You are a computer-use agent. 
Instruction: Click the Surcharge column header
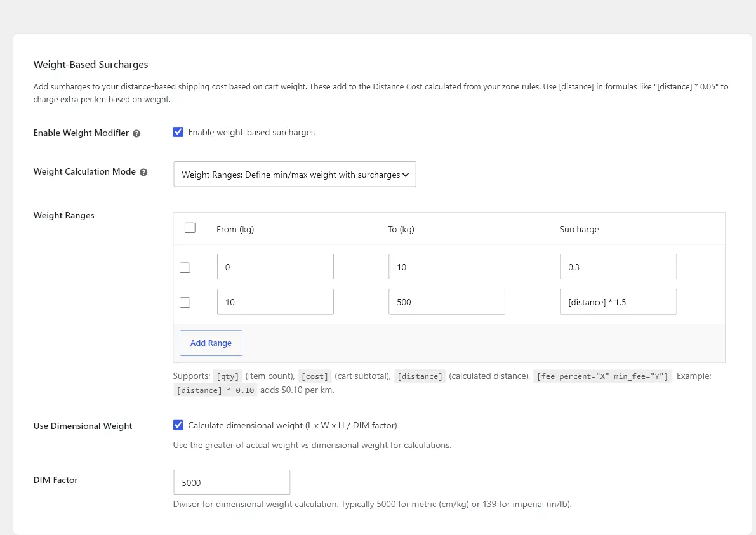click(579, 230)
